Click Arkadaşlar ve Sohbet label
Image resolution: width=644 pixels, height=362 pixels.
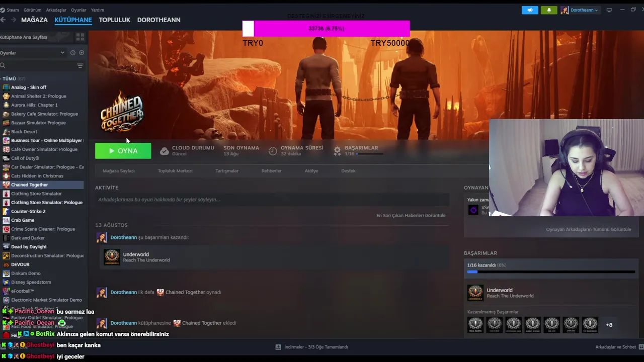click(x=616, y=347)
